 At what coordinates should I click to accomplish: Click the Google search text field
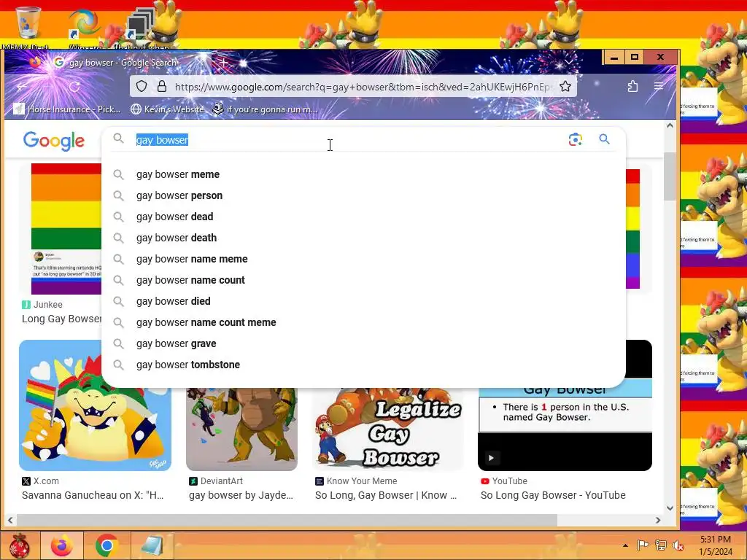[x=348, y=139]
